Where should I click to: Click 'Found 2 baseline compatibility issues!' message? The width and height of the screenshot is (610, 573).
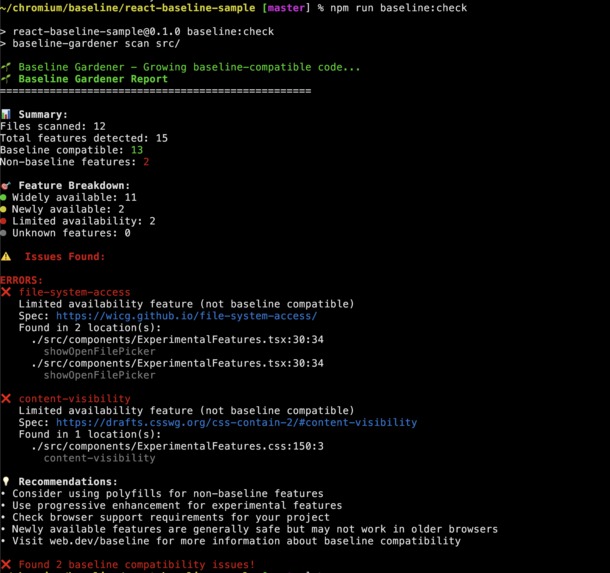(x=137, y=564)
